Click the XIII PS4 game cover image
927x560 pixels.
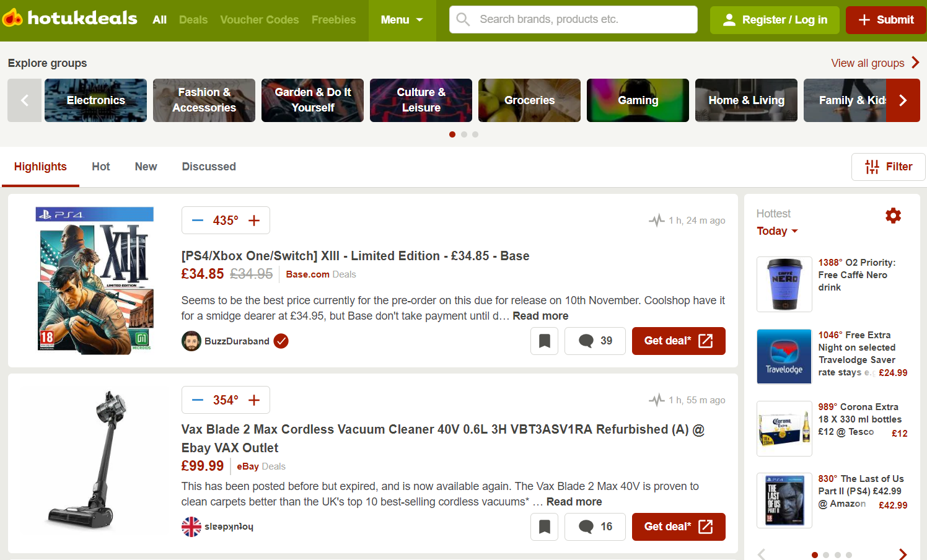(95, 281)
